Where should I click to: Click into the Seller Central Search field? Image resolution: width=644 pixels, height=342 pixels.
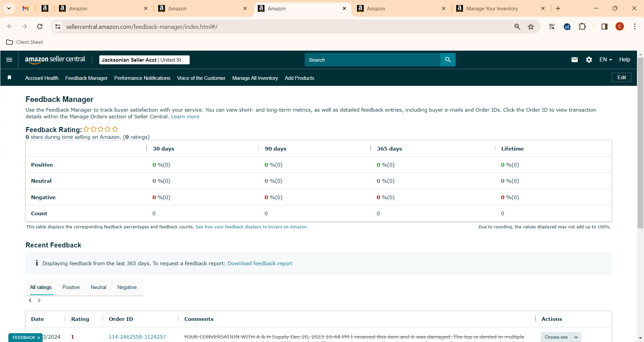[x=372, y=60]
